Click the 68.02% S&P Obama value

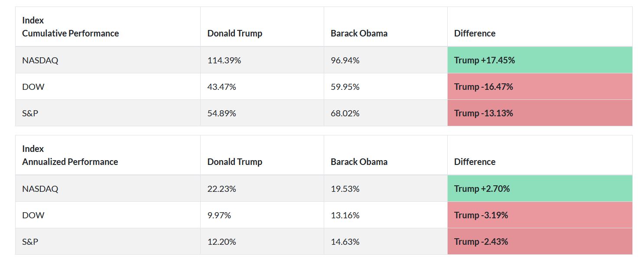pyautogui.click(x=345, y=113)
